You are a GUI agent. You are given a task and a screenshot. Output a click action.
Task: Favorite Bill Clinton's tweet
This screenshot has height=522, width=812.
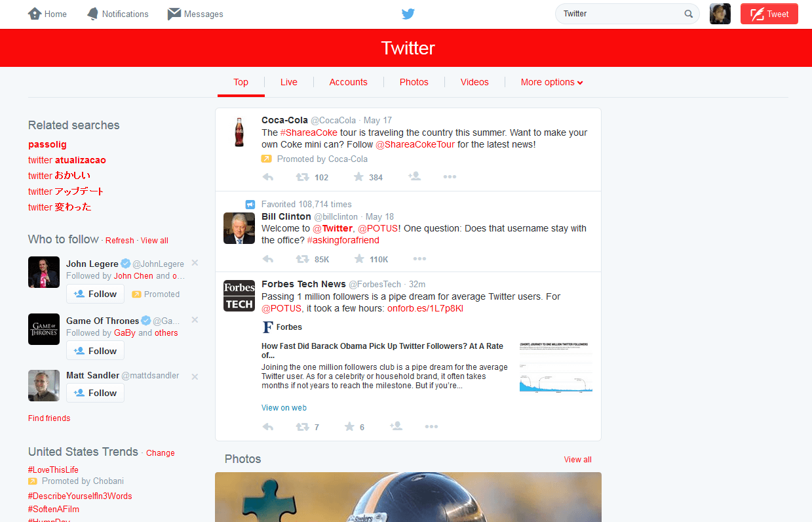pos(359,259)
